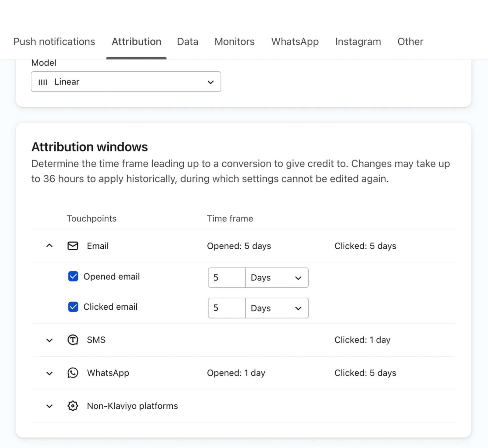488x448 pixels.
Task: Click 'Opened: 5 days' in Email row
Action: 239,246
